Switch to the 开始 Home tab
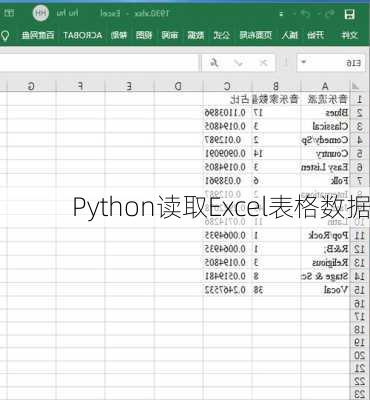370x400 pixels. point(315,35)
